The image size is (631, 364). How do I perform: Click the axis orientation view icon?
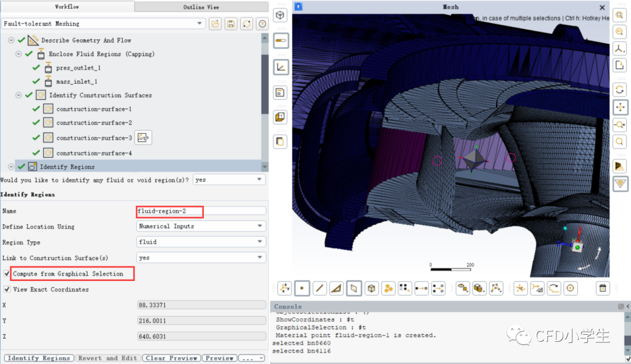[620, 48]
